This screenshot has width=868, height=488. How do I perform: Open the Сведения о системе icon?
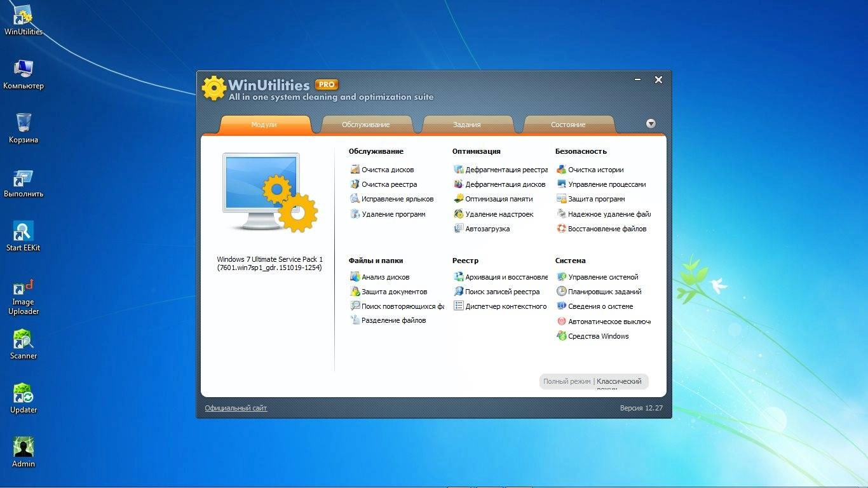562,306
